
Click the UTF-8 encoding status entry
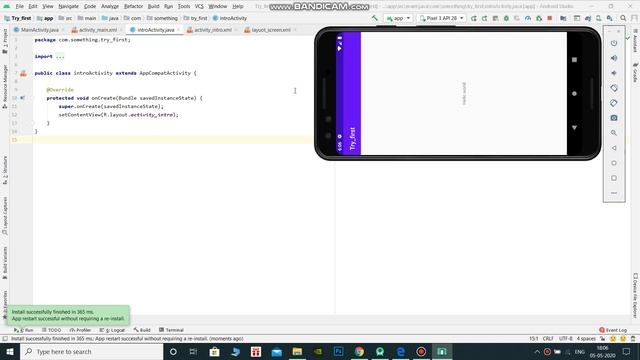point(566,339)
